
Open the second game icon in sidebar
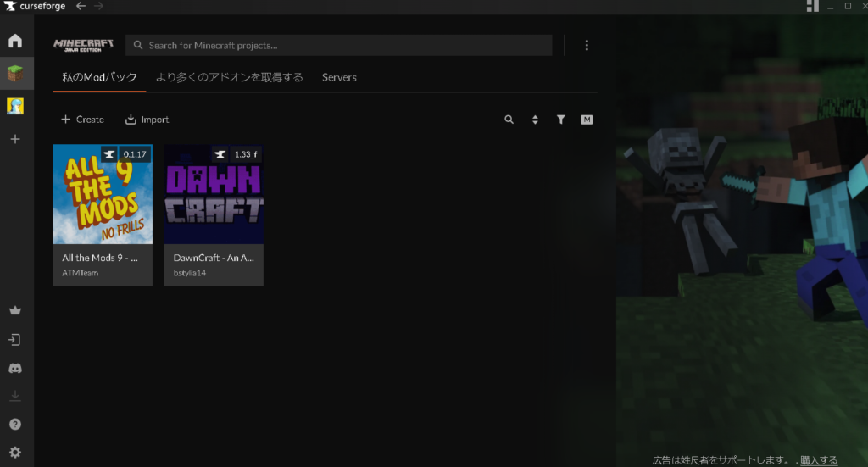pyautogui.click(x=15, y=106)
